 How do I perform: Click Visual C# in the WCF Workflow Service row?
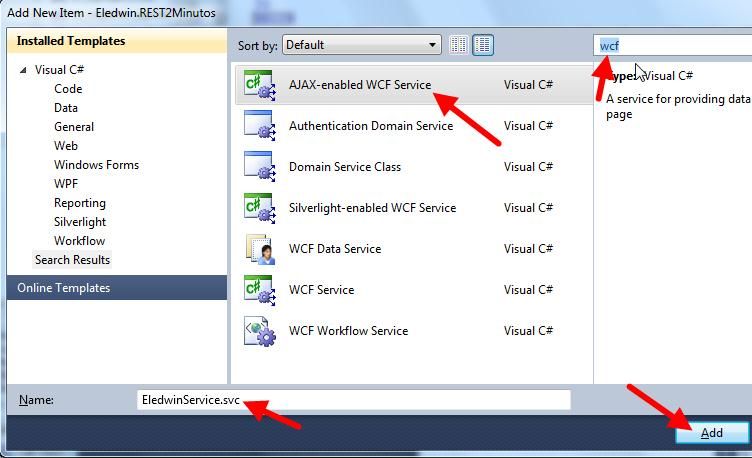pyautogui.click(x=528, y=331)
